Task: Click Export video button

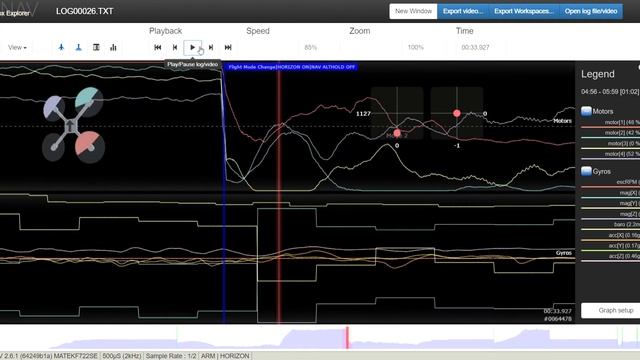Action: [x=463, y=11]
